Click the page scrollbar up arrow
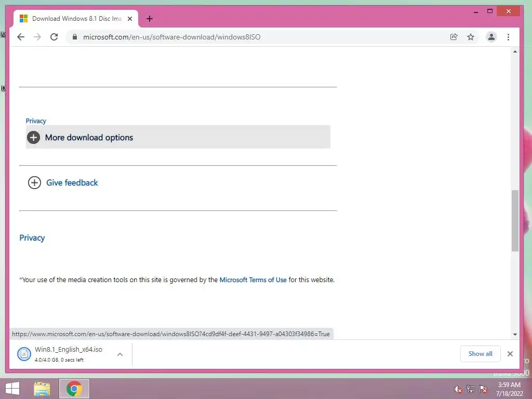 [515, 51]
